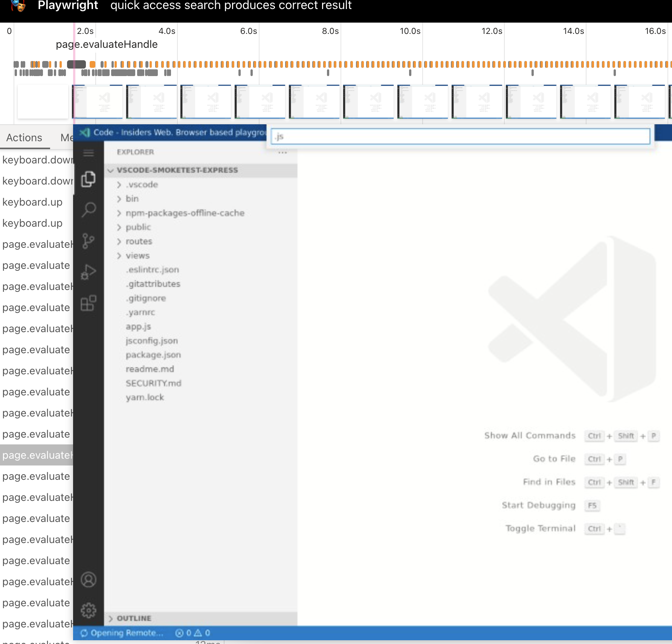
Task: Select the first keyboard.down action
Action: 37,160
